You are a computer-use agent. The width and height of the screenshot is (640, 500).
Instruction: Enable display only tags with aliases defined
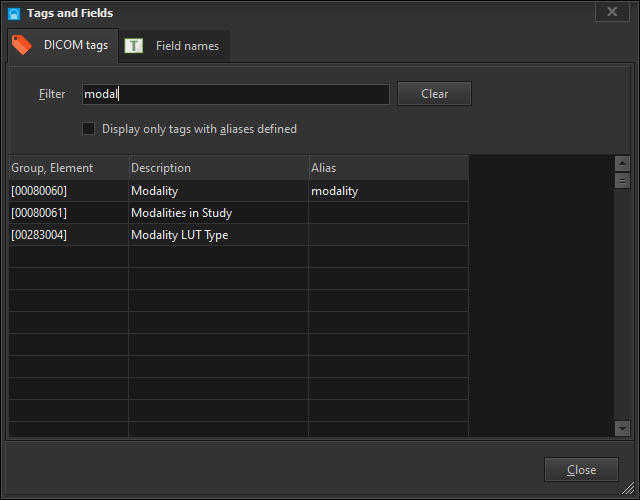(x=89, y=129)
